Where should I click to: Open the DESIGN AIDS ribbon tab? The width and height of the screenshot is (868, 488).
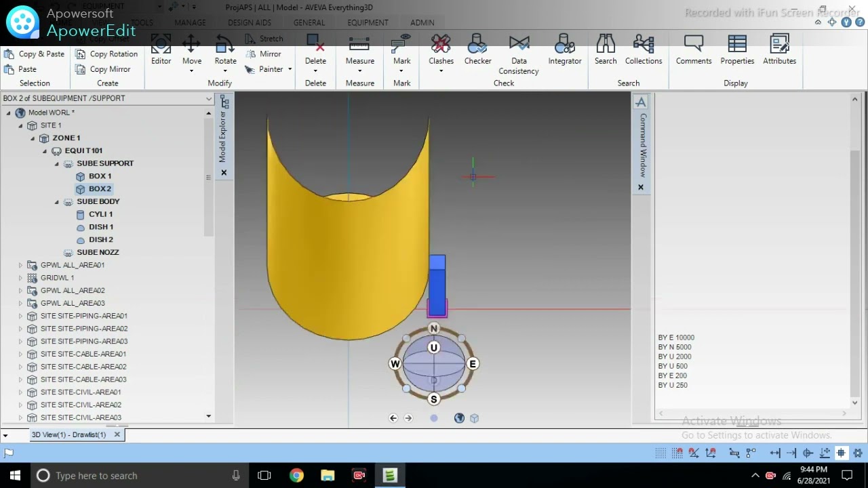(x=250, y=22)
